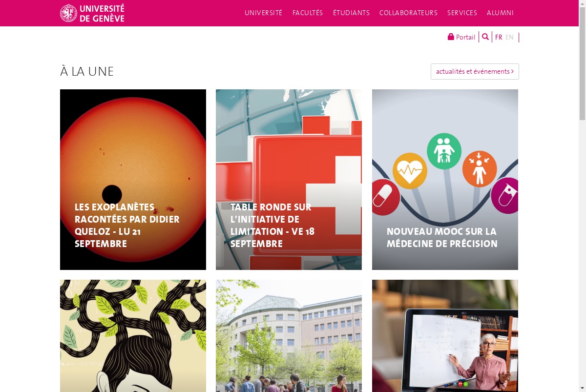Open search via magnifying glass icon
The image size is (586, 392).
[x=485, y=37]
